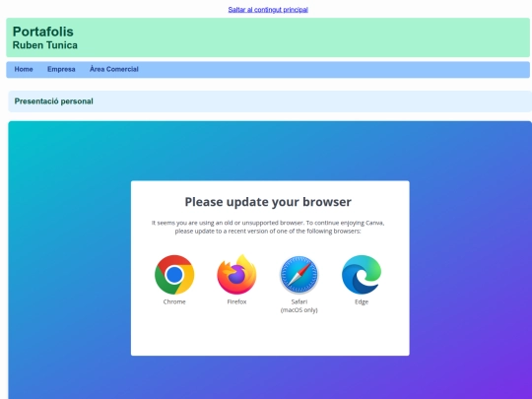This screenshot has height=399, width=532.
Task: Click the Safari (macOS only) label
Action: (299, 305)
